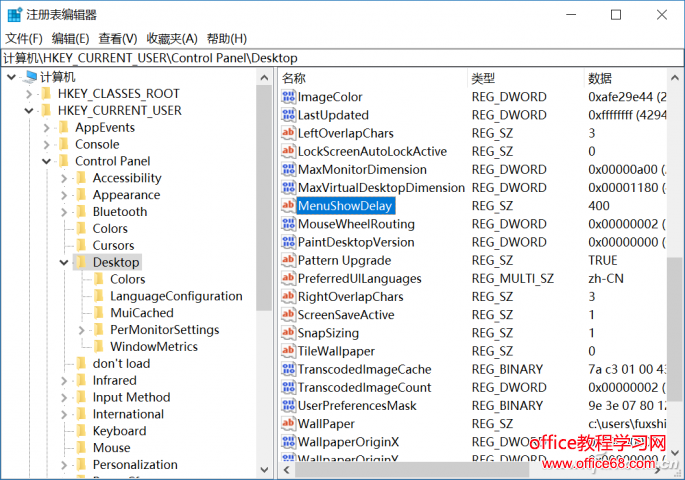
Task: Click the WallpaperOriginX DWORD icon
Action: [x=288, y=442]
